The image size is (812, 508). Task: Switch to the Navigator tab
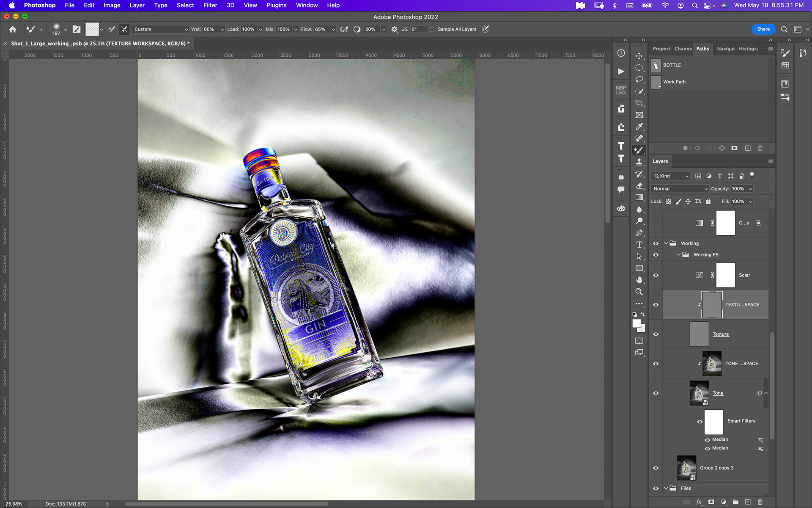coord(726,49)
